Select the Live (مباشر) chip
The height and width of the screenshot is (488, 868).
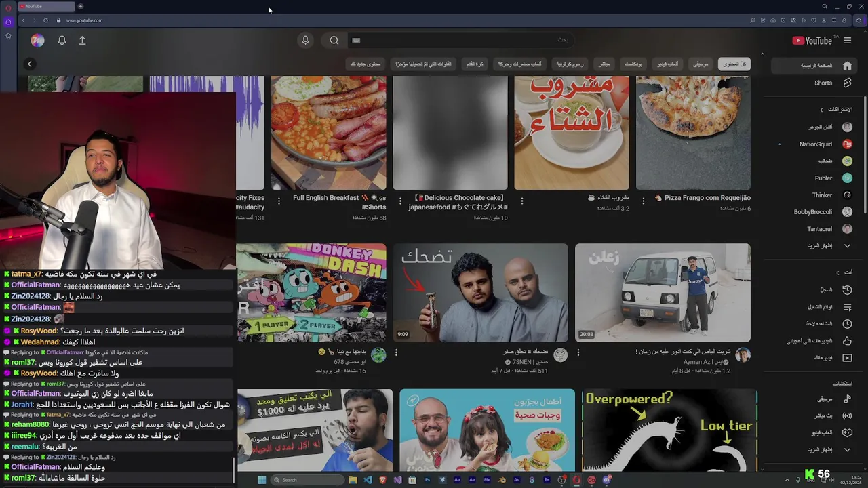[604, 64]
